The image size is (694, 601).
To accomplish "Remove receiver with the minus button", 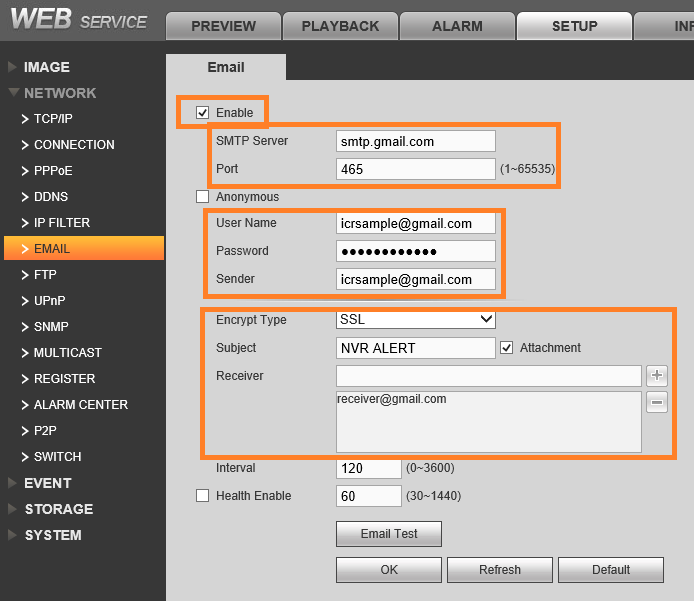I will pyautogui.click(x=657, y=402).
